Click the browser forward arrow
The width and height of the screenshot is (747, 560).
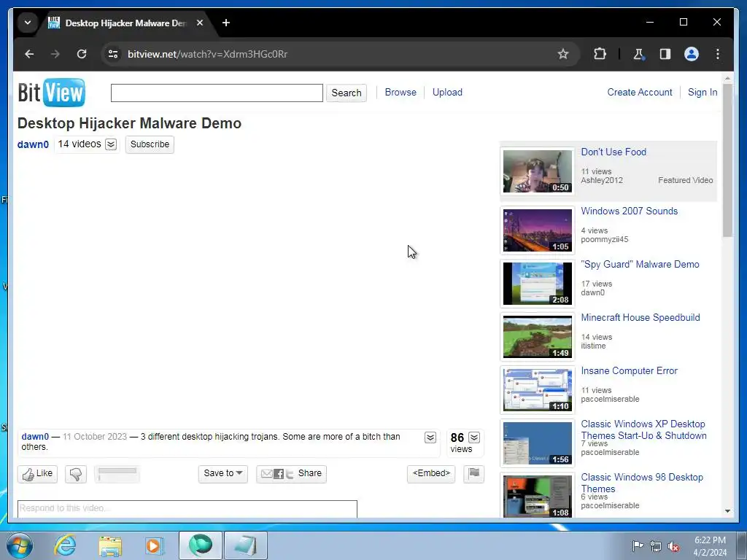[x=55, y=54]
